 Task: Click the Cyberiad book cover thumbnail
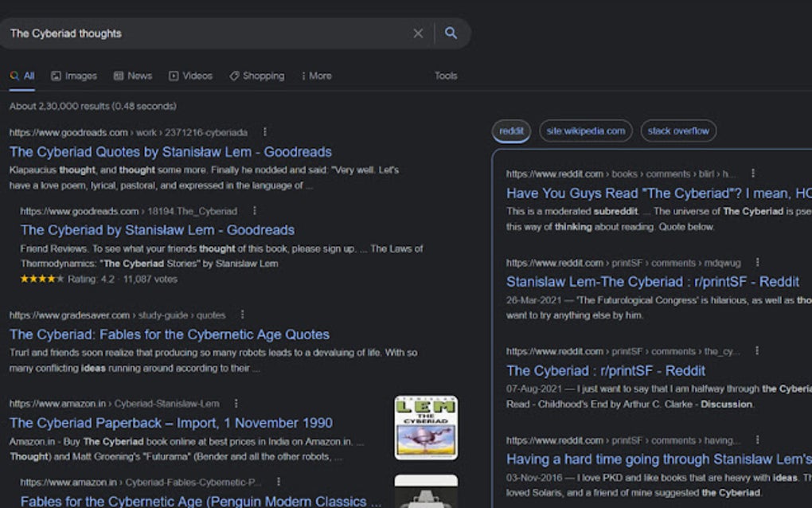[x=427, y=428]
